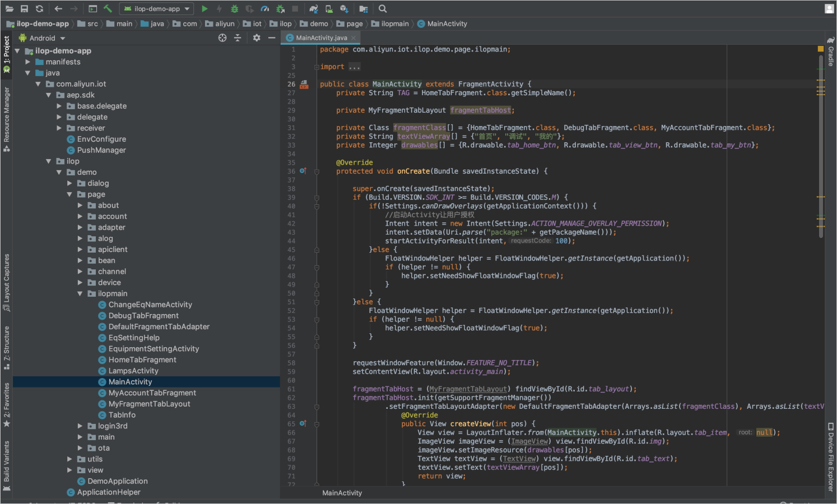Viewport: 837px width, 504px height.
Task: Select MyFragmentTabLayout in project tree
Action: pos(149,404)
